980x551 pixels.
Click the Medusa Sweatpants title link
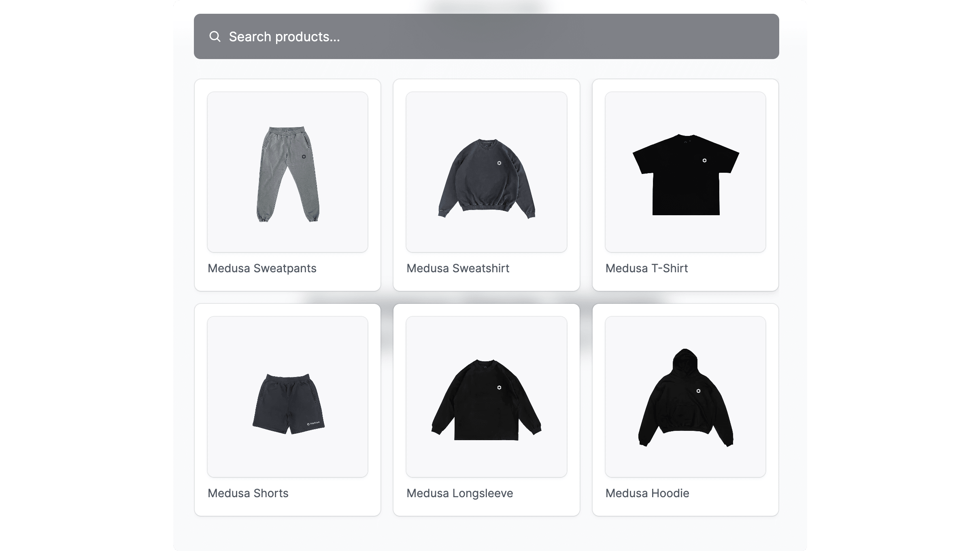click(262, 268)
